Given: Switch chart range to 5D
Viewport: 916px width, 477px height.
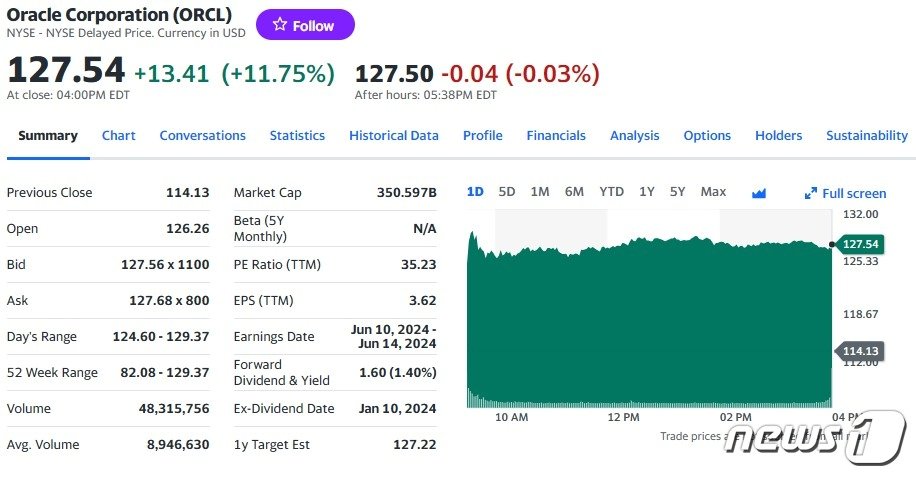Looking at the screenshot, I should [507, 191].
